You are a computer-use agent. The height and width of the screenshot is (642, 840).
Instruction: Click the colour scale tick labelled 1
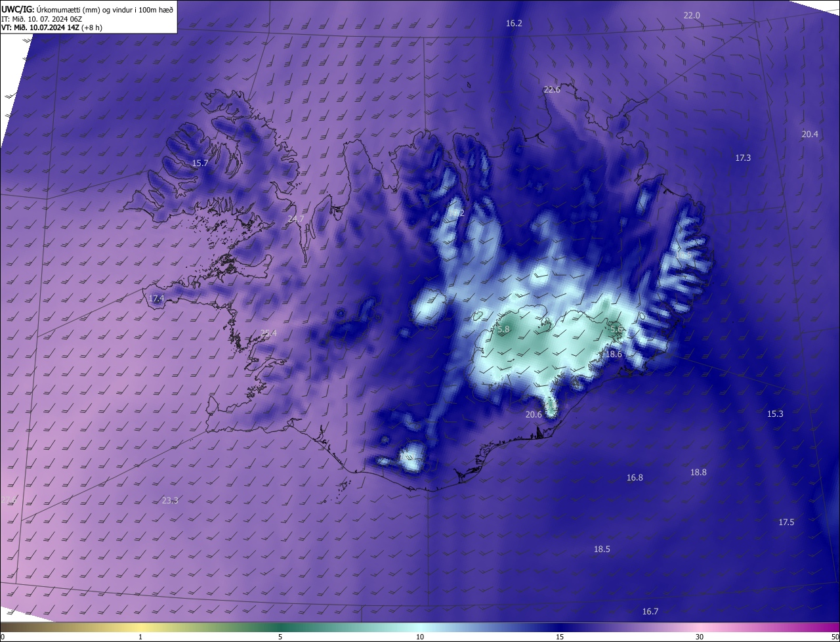tap(140, 637)
